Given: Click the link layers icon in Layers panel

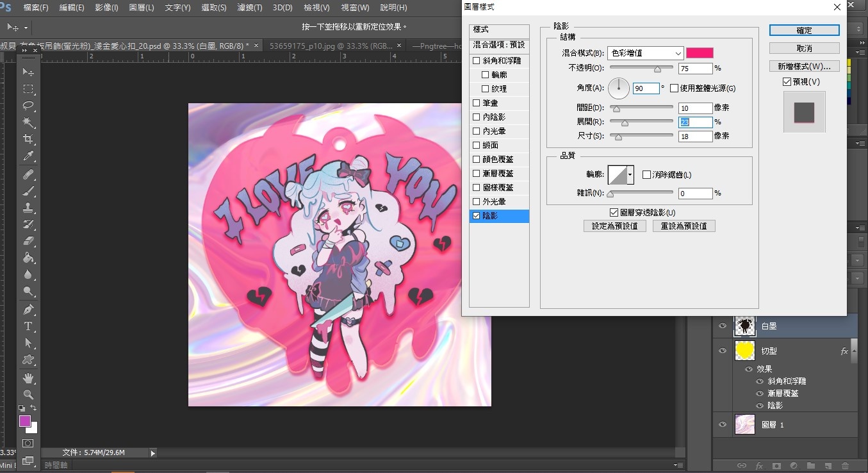Looking at the screenshot, I should point(742,465).
